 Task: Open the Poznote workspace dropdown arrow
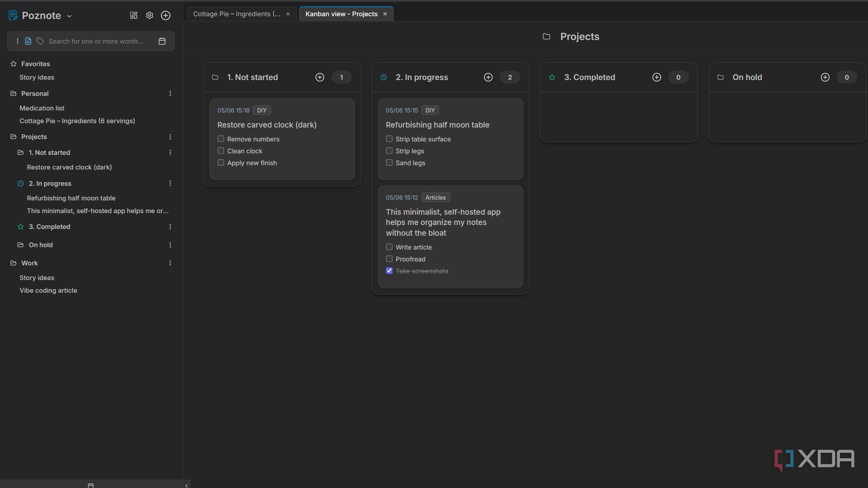coord(69,16)
